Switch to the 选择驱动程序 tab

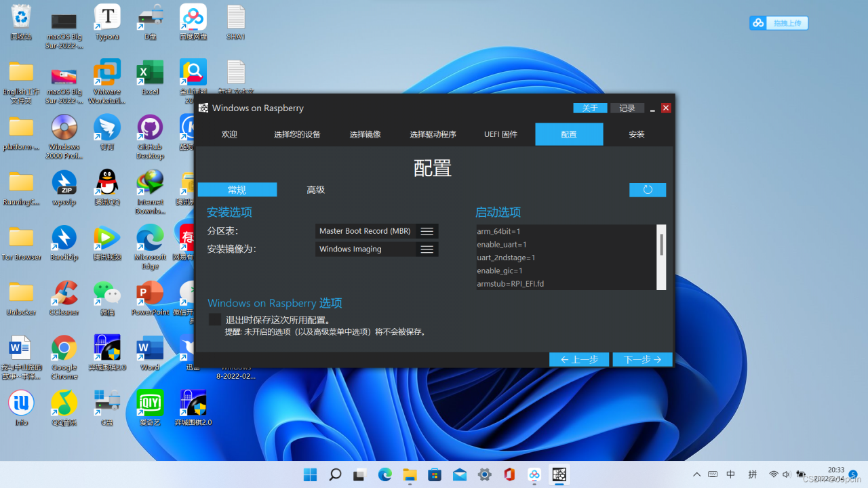[433, 134]
